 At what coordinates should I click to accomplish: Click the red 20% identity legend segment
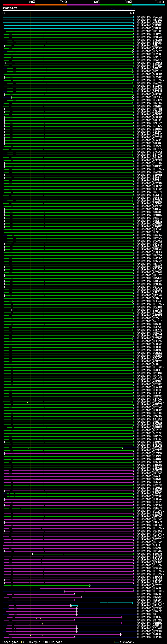[19, 5]
